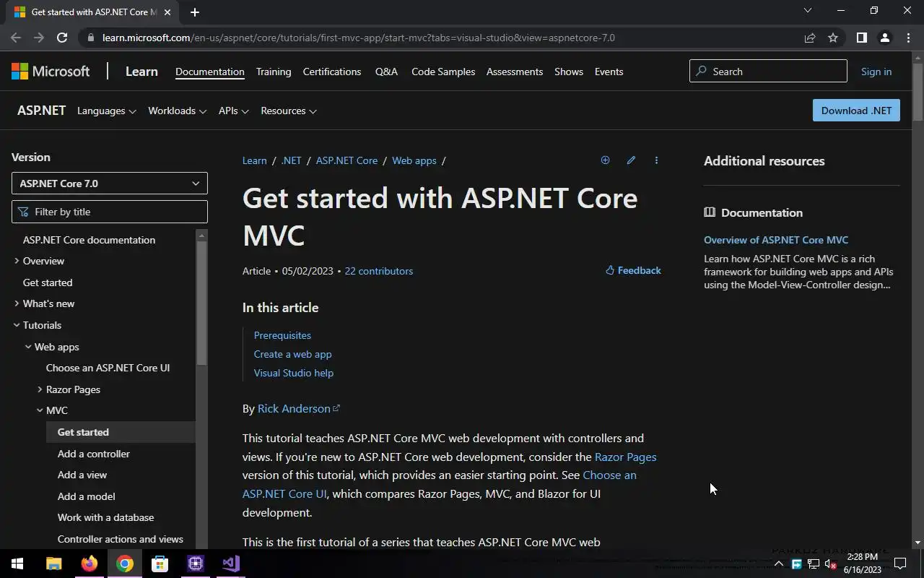Click the share page icon in address bar
924x578 pixels.
coord(810,38)
